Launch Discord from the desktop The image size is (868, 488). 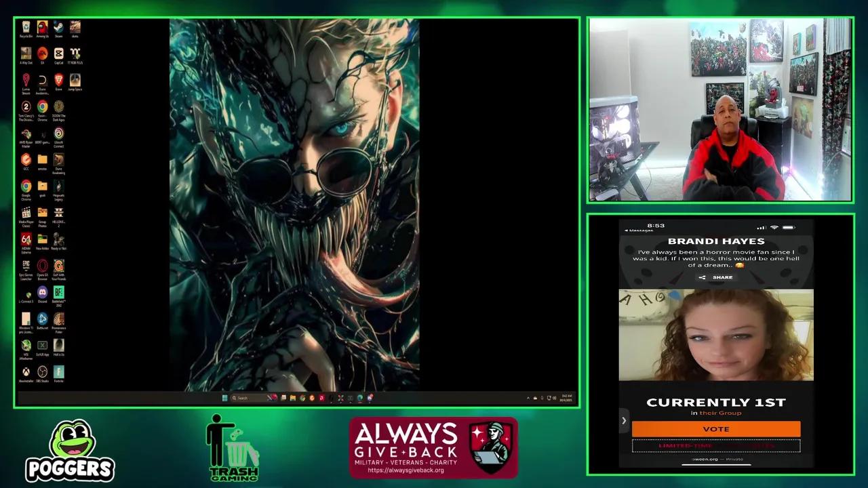(42, 295)
